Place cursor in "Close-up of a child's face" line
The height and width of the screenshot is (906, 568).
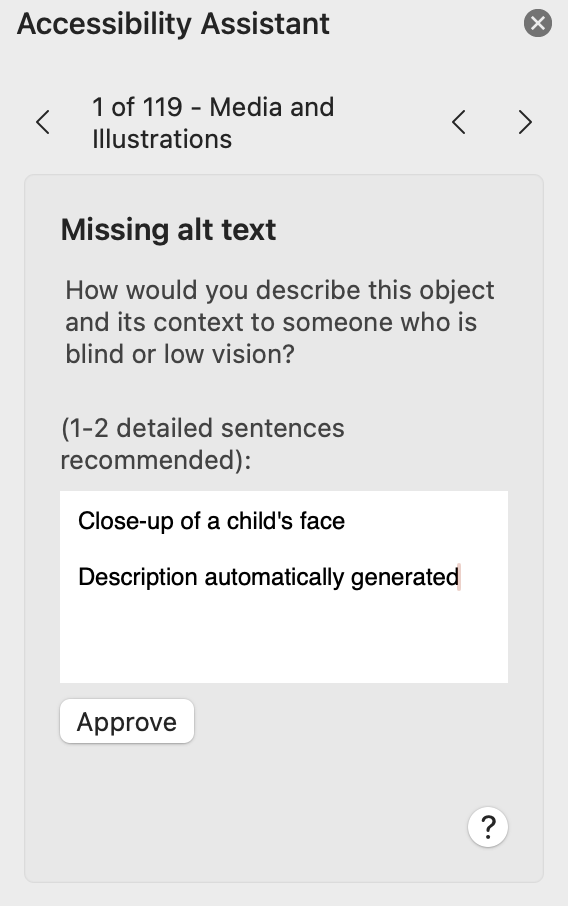tap(211, 521)
